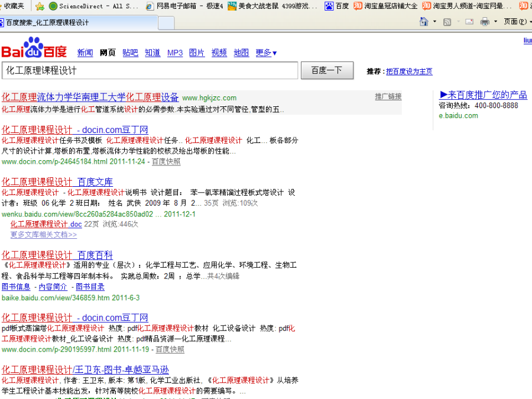
Task: Click the Home icon in command bar
Action: 424,22
